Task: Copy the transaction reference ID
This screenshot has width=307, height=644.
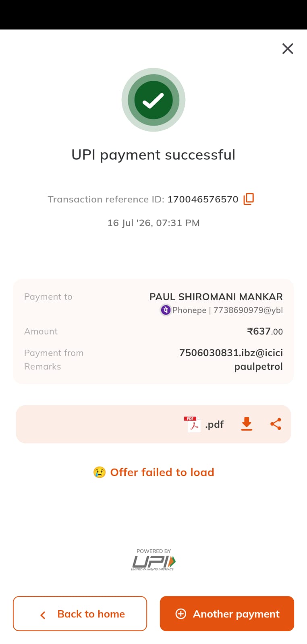Action: pos(249,199)
